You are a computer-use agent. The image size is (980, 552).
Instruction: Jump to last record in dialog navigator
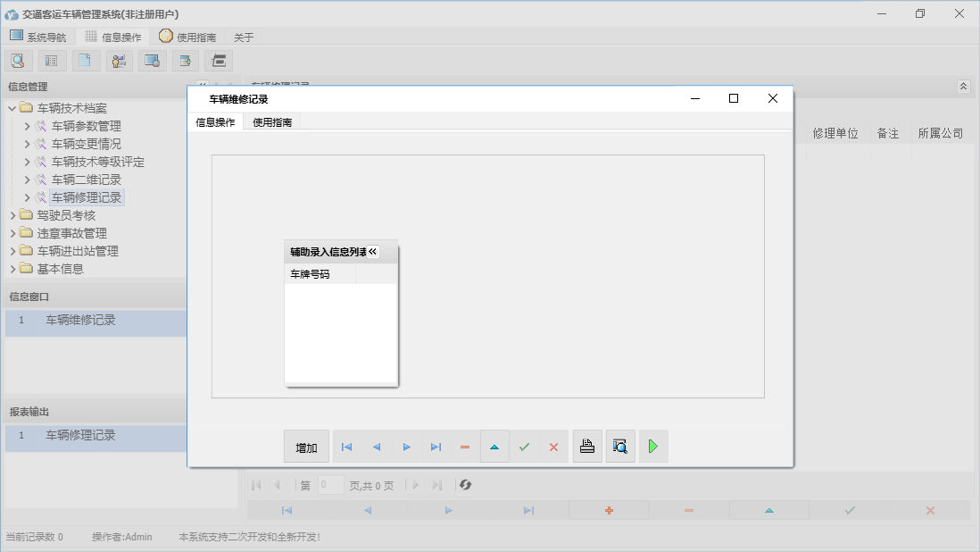pos(436,447)
